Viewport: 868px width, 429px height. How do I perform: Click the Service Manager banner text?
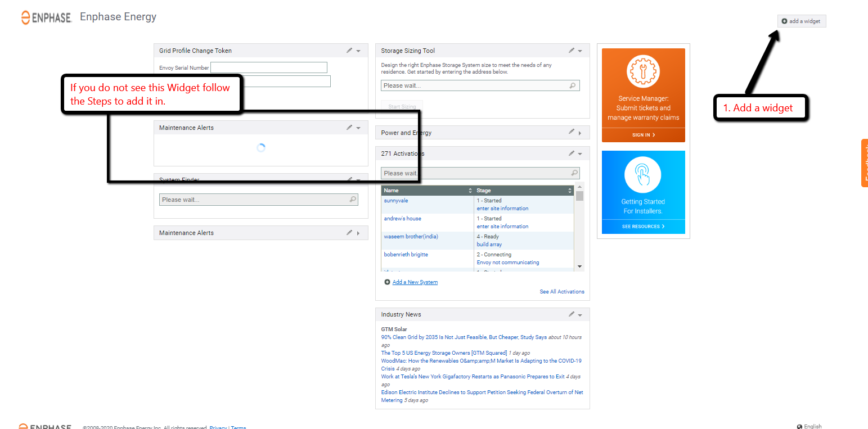pyautogui.click(x=643, y=108)
